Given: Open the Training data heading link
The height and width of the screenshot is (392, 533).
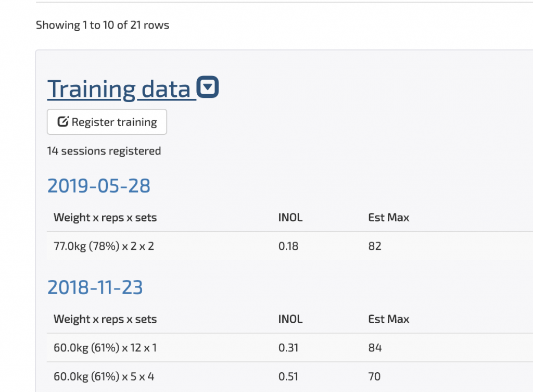Looking at the screenshot, I should click(x=122, y=89).
